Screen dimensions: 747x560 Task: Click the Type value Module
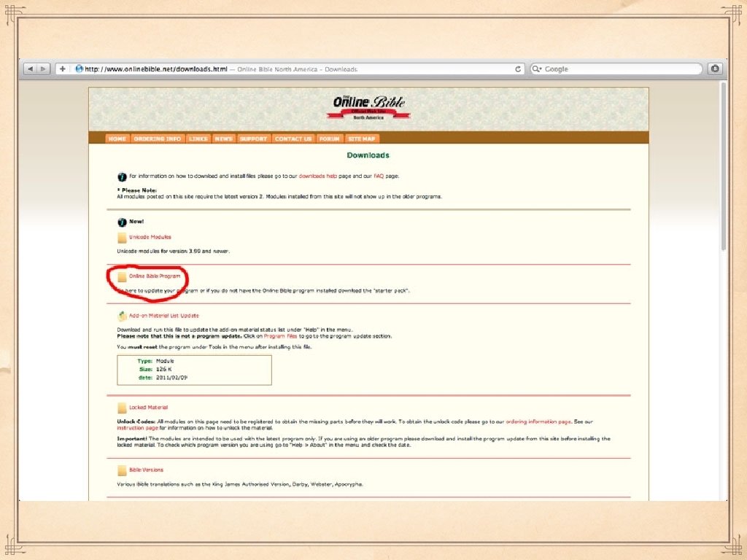click(165, 362)
